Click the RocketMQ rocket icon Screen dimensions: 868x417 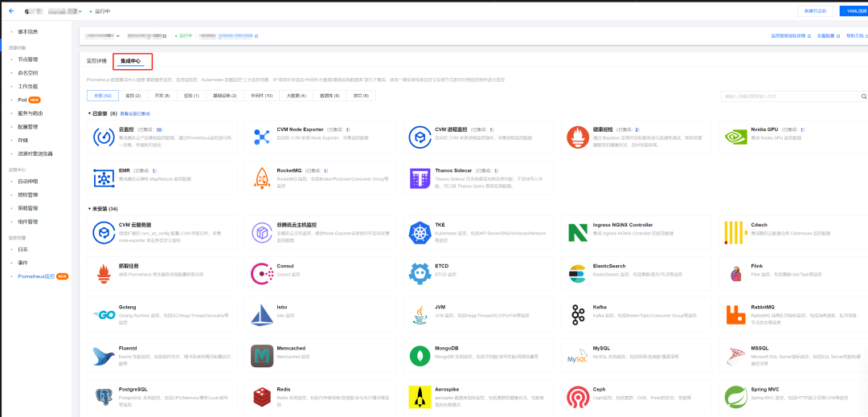click(x=261, y=178)
